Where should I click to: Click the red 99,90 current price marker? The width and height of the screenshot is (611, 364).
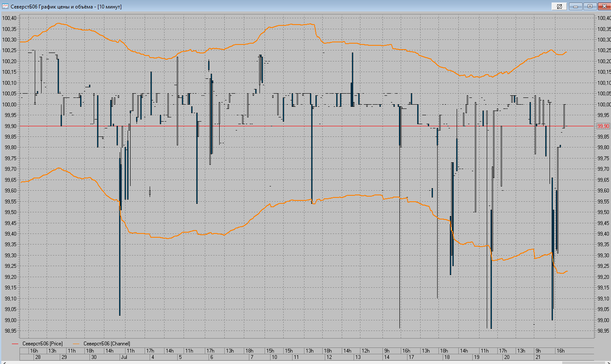click(x=603, y=126)
